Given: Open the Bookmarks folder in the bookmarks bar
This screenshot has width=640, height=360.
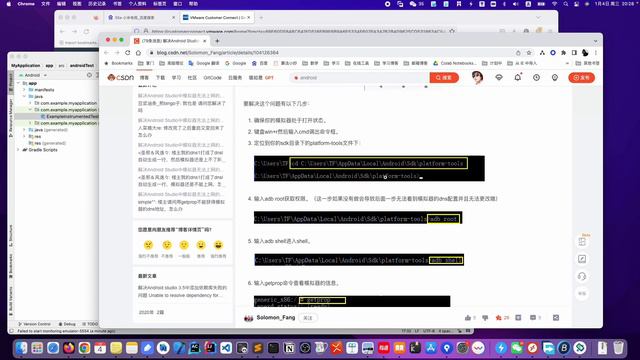Looking at the screenshot, I should coord(118,63).
